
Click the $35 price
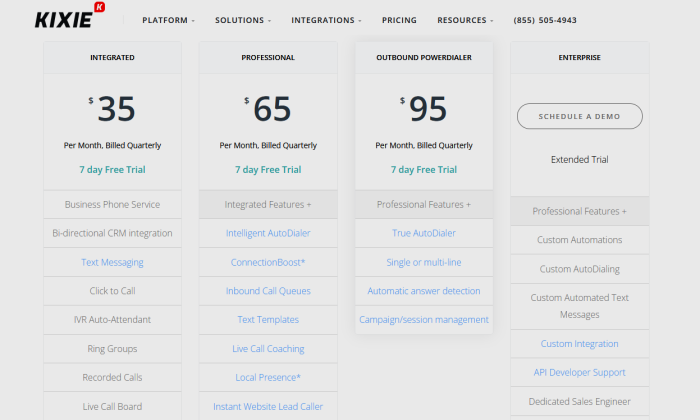coord(112,108)
